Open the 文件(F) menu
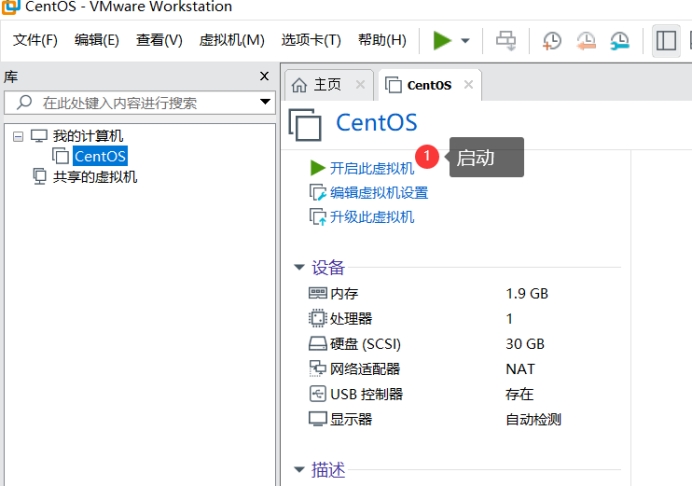Screen dimensions: 692x486 tap(35, 40)
